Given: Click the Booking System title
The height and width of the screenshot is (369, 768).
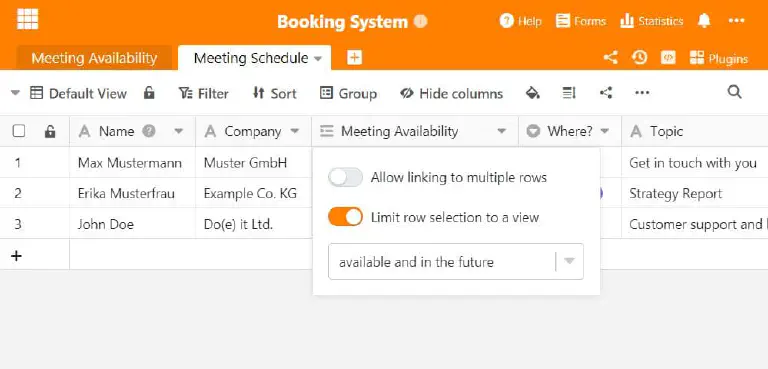Looking at the screenshot, I should 342,22.
